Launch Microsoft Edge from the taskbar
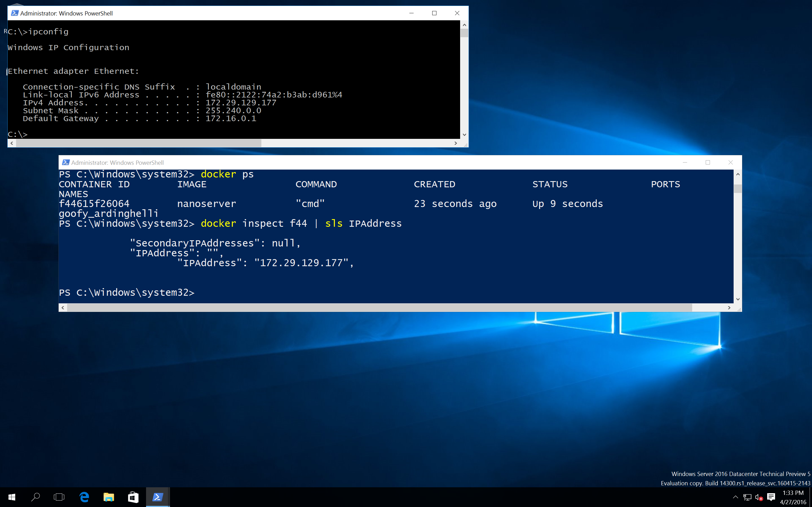The width and height of the screenshot is (812, 507). coord(84,497)
